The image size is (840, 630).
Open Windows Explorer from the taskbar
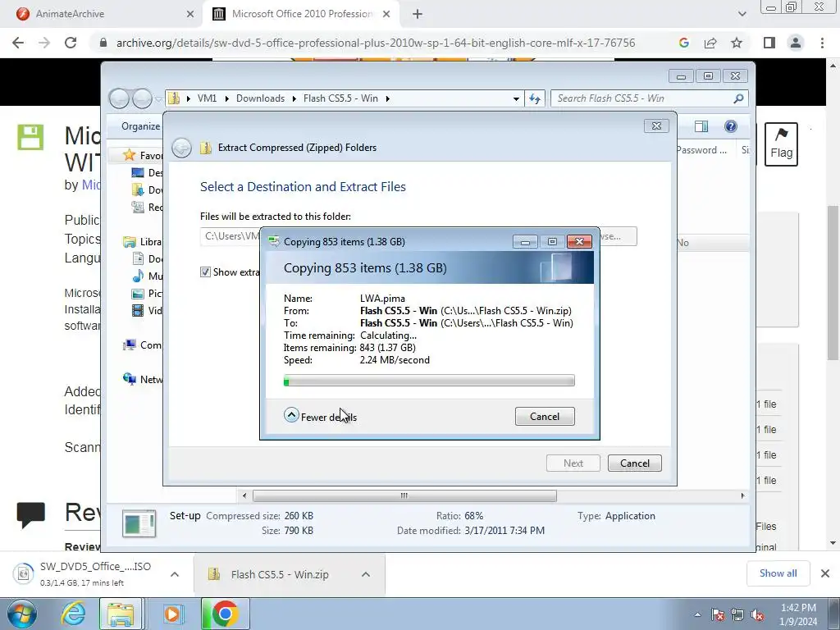pyautogui.click(x=121, y=614)
